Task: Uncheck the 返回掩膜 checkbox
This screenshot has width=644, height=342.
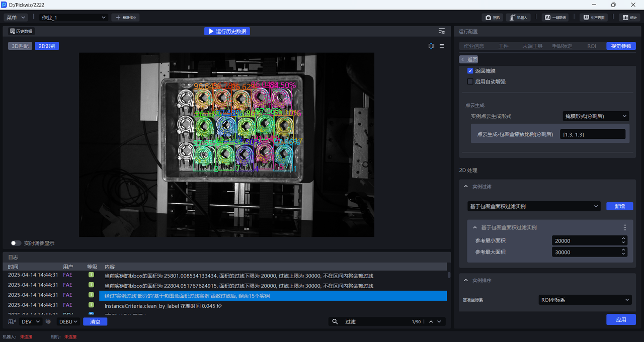Action: [470, 71]
